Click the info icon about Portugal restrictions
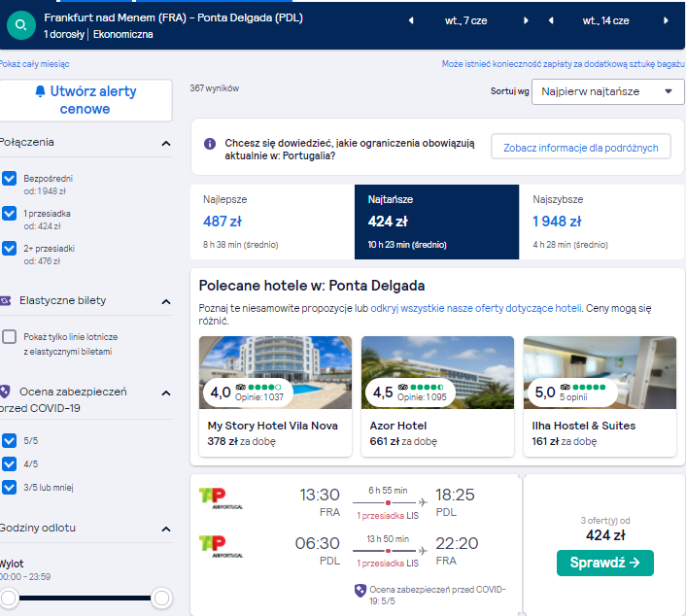 tap(210, 144)
